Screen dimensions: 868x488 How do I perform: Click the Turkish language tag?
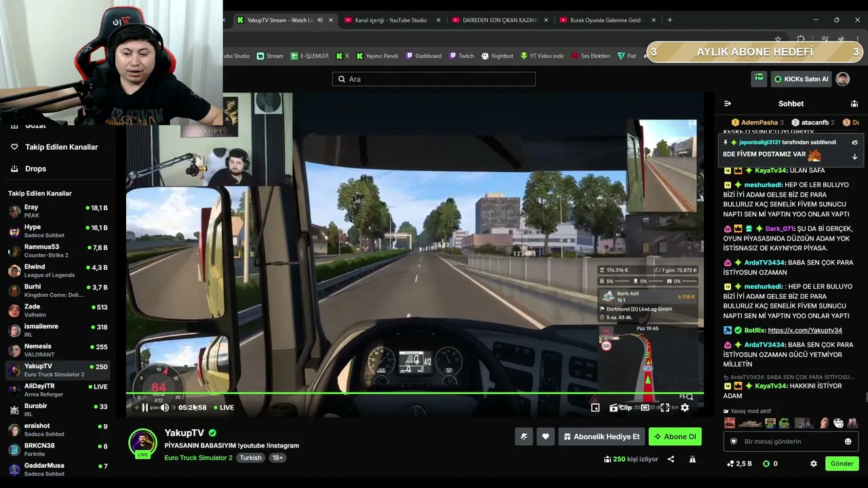click(x=250, y=457)
